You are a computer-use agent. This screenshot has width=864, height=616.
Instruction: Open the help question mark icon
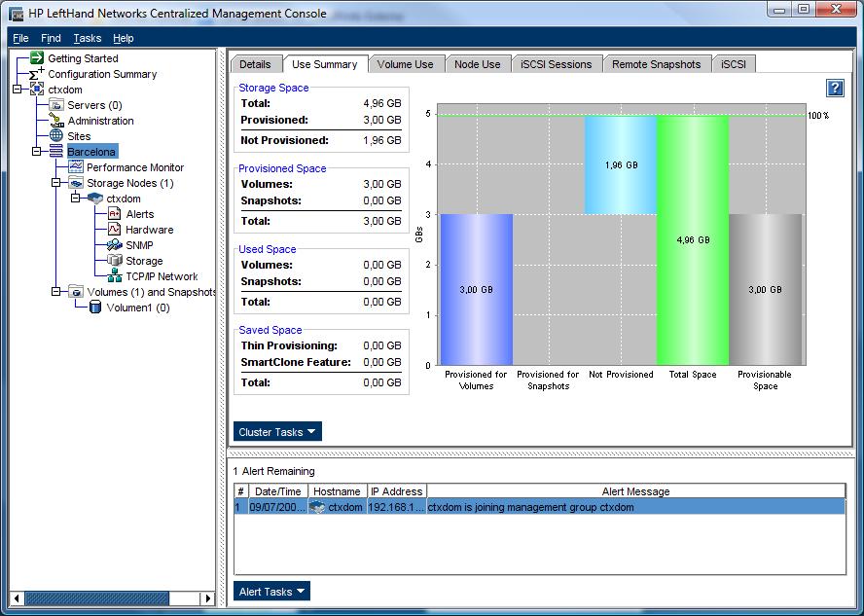(x=836, y=88)
